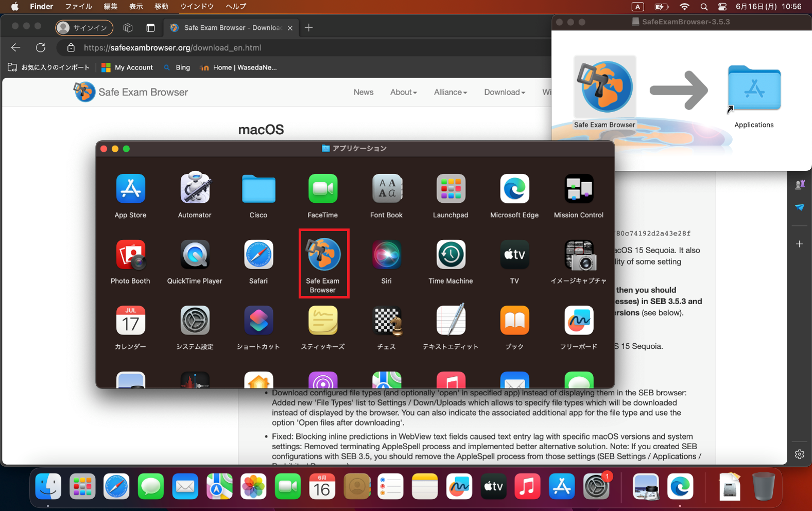
Task: Expand the About dropdown on website
Action: pyautogui.click(x=403, y=92)
